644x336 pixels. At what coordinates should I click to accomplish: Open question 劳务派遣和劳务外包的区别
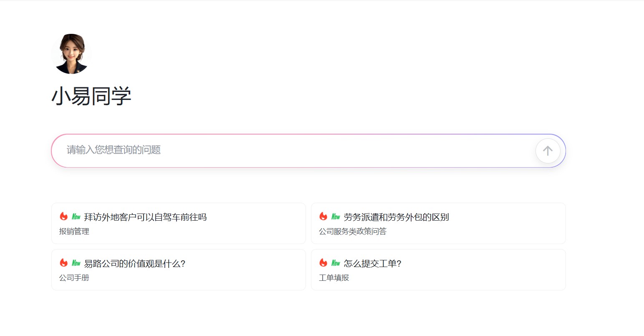(396, 217)
